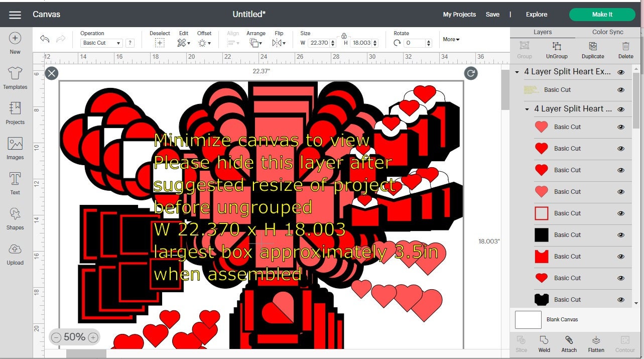The width and height of the screenshot is (644, 359).
Task: Switch to the Color Sync tab
Action: coord(607,32)
